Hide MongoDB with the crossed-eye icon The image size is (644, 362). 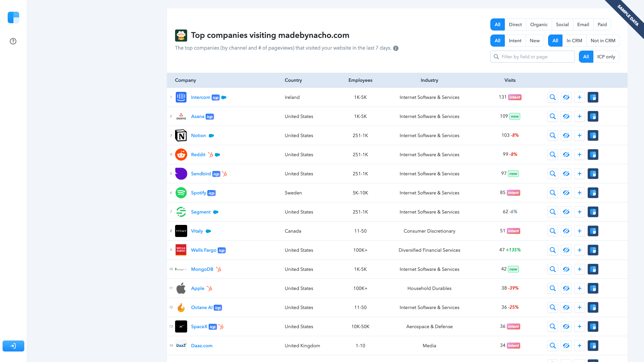tap(566, 269)
